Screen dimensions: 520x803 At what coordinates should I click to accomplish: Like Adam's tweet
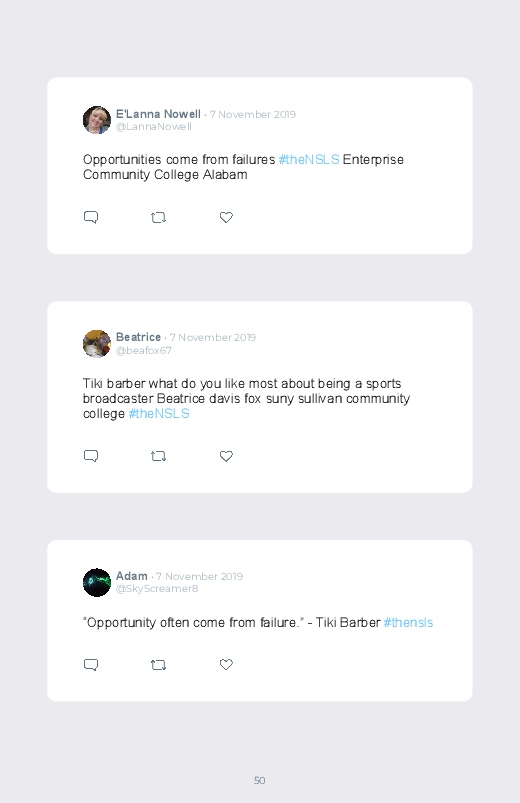226,664
